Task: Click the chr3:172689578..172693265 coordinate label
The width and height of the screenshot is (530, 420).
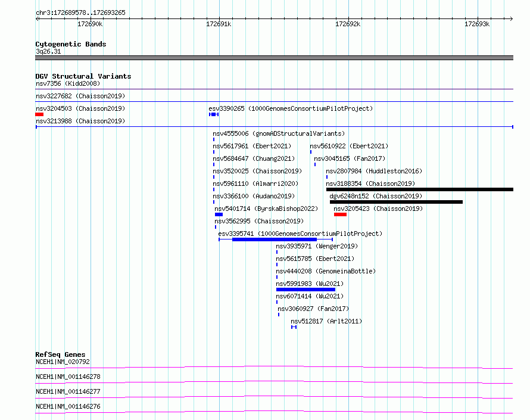Action: 80,13
